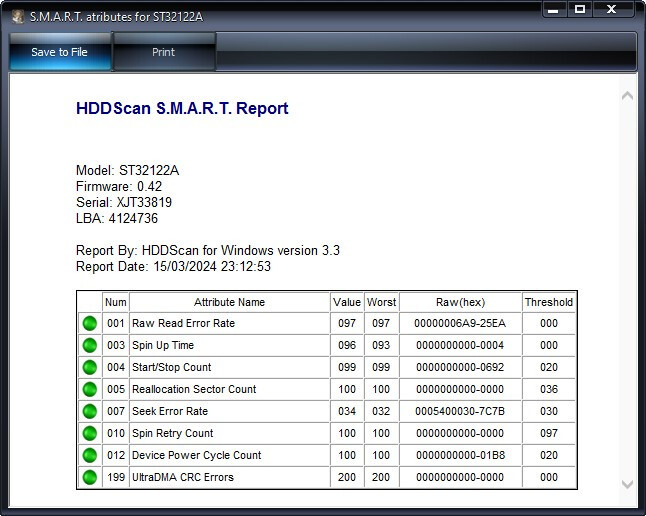
Task: Click attribute number 012
Action: tap(116, 455)
